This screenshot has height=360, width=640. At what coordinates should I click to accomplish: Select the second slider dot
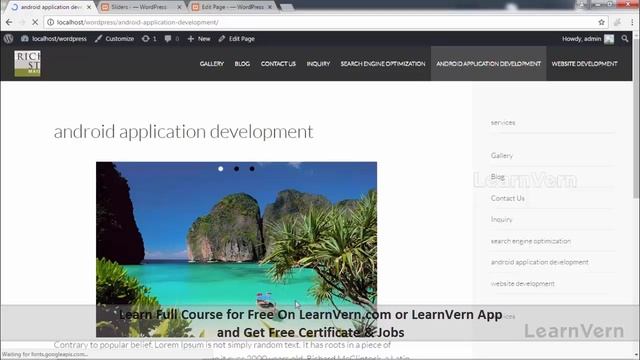pos(236,169)
